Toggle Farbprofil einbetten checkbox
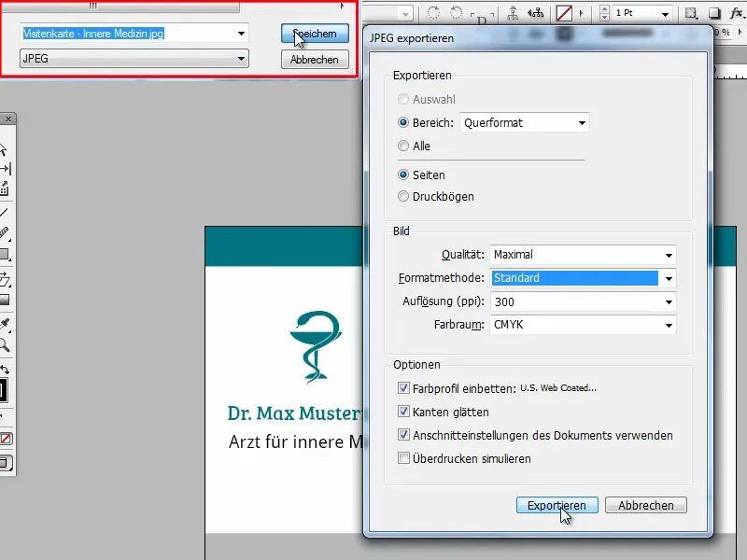 (x=403, y=388)
